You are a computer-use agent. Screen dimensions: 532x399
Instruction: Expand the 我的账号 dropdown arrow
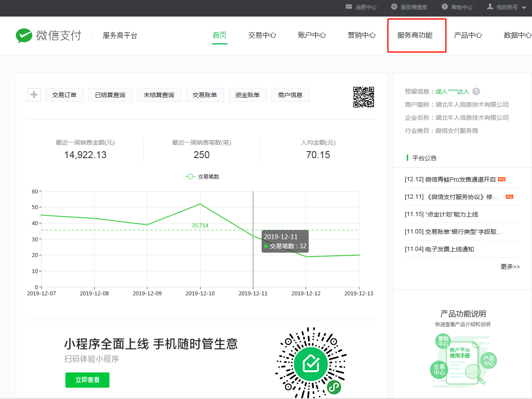(x=524, y=8)
